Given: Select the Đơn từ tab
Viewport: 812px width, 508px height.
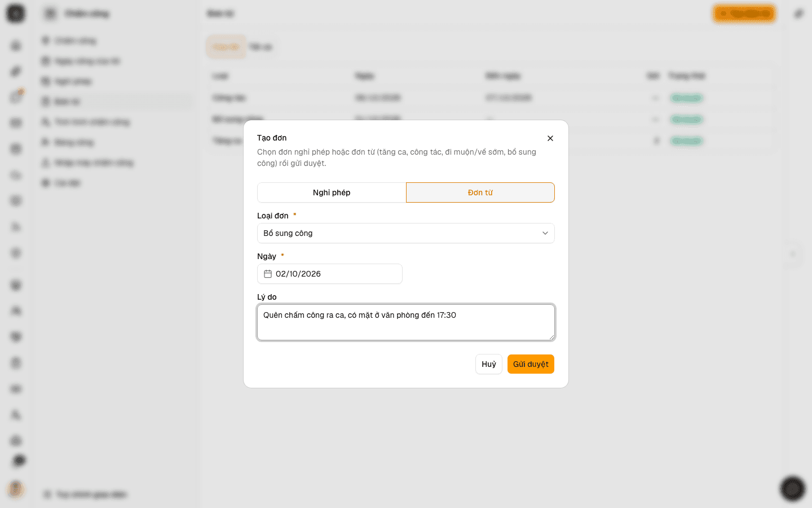Looking at the screenshot, I should (x=480, y=192).
